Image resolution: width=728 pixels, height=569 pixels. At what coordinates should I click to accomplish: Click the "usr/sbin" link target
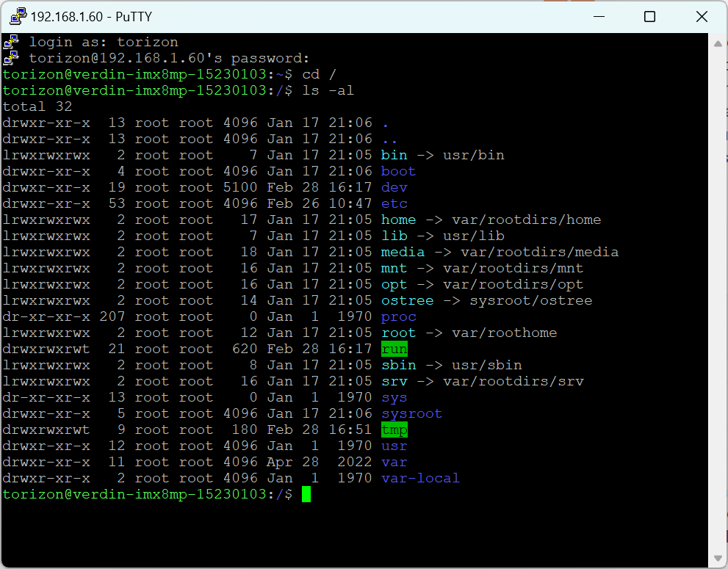(487, 365)
